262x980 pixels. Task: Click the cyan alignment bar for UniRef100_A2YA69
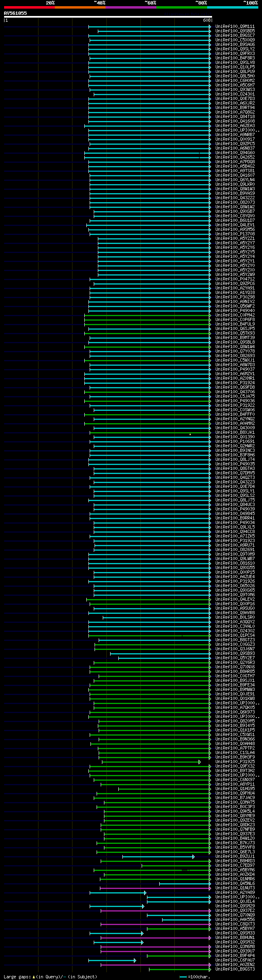pyautogui.click(x=118, y=893)
